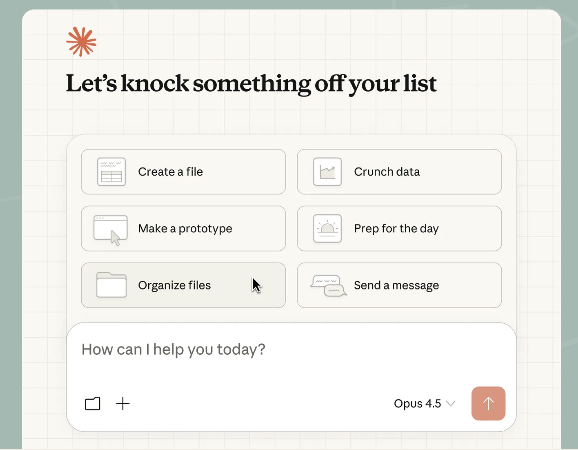Click the orange Claude starburst logo

tap(81, 42)
